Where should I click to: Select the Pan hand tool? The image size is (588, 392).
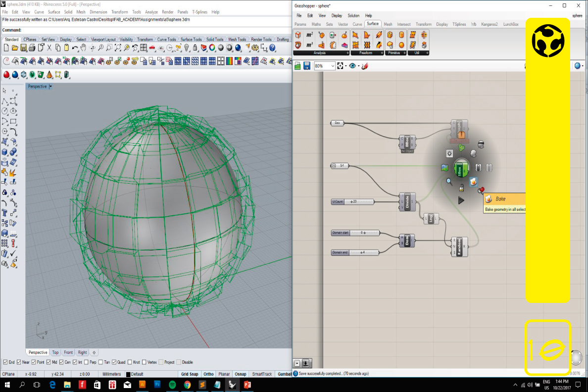[83, 48]
